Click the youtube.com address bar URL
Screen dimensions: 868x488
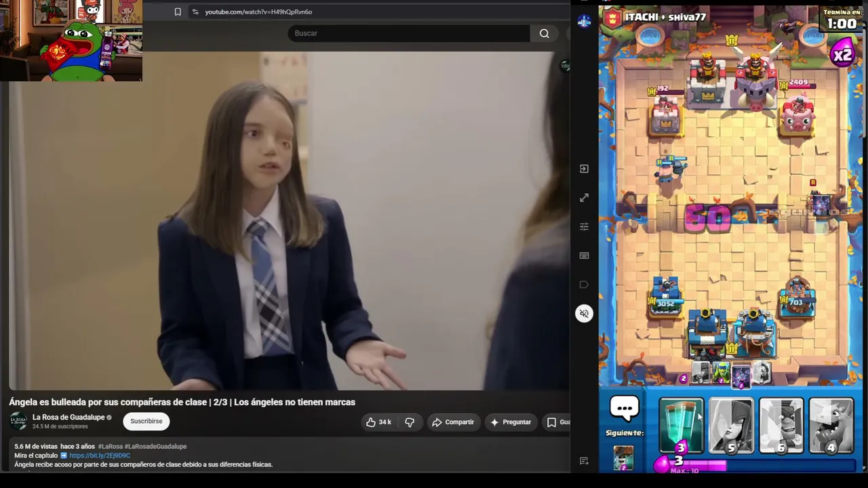point(258,12)
